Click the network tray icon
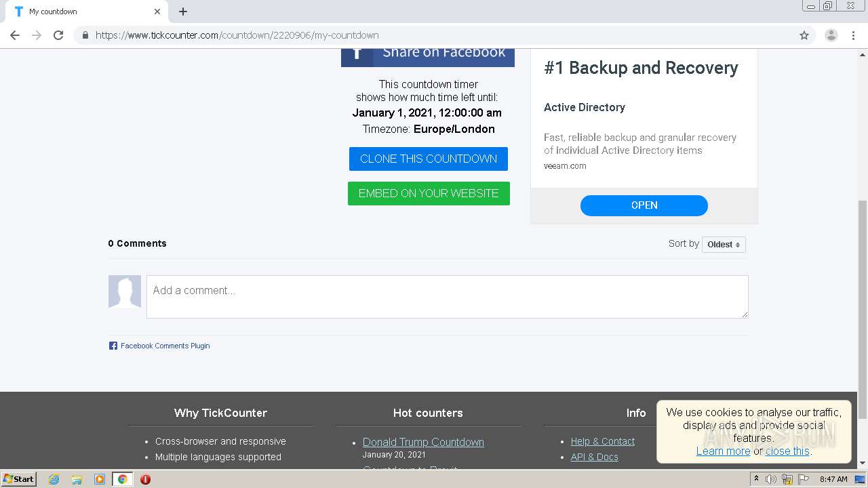Image resolution: width=868 pixels, height=488 pixels. click(787, 479)
